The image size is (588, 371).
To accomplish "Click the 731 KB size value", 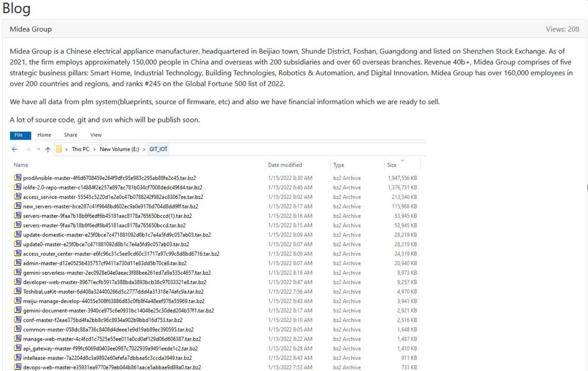I will click(409, 367).
